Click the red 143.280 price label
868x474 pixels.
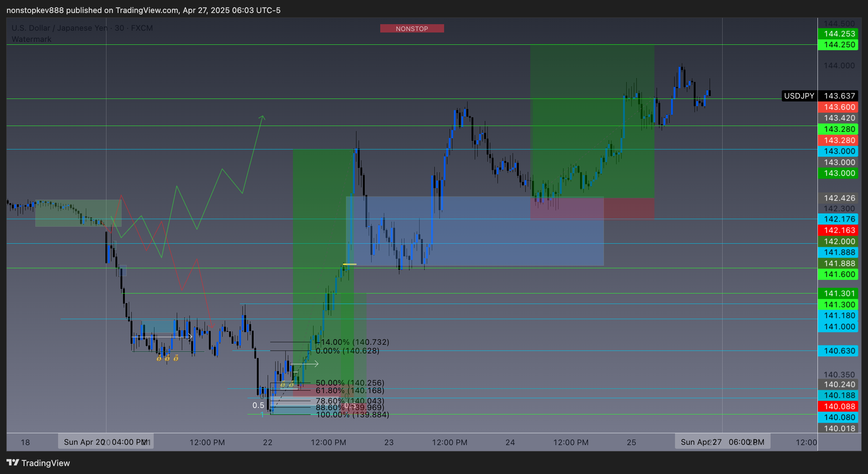pyautogui.click(x=838, y=140)
